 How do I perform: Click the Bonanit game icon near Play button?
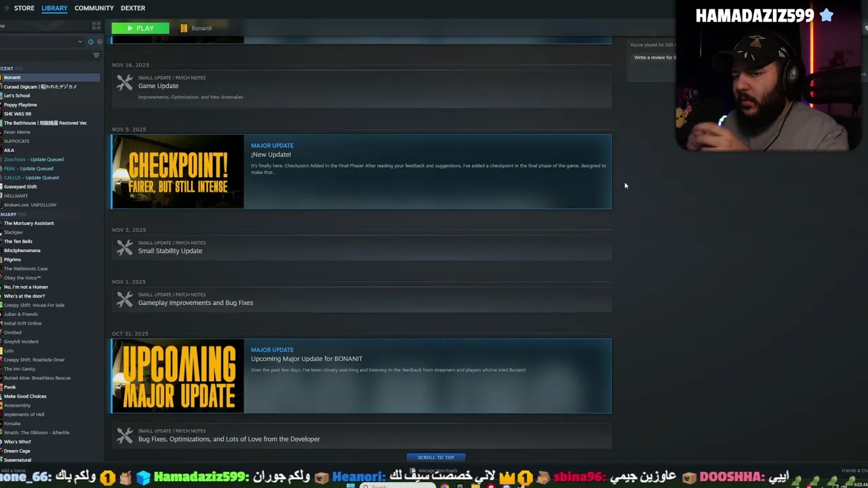click(x=184, y=28)
